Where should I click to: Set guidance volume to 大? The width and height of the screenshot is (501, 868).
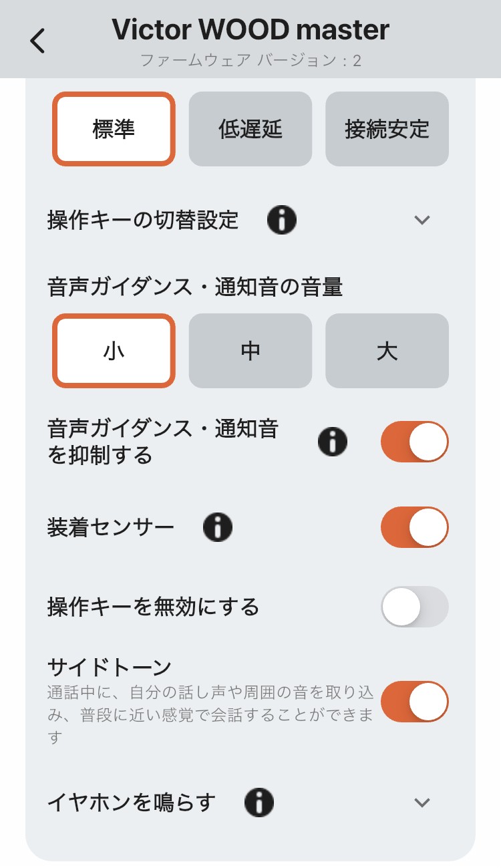coord(387,351)
